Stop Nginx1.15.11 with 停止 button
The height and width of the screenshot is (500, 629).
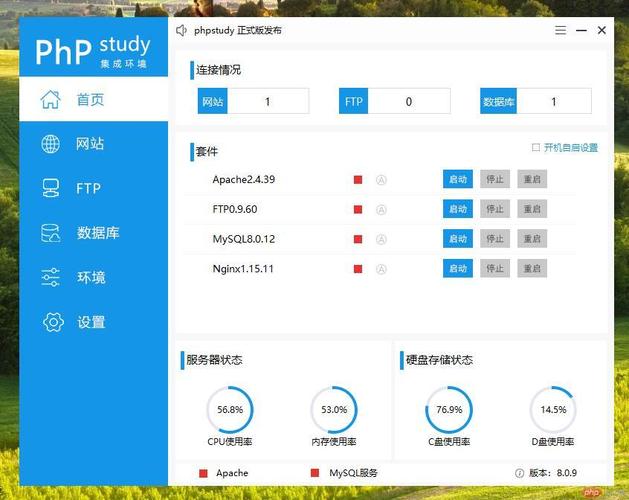(x=495, y=268)
